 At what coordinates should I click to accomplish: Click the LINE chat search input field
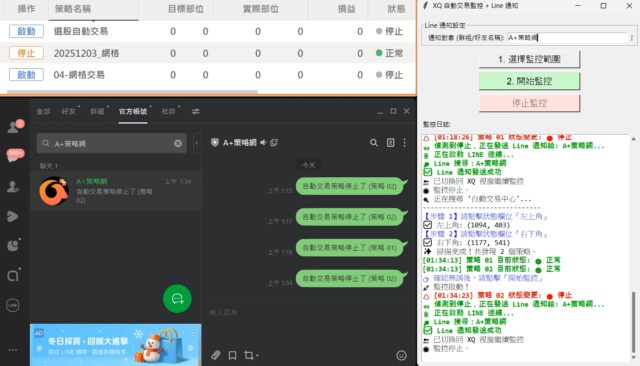click(x=111, y=143)
